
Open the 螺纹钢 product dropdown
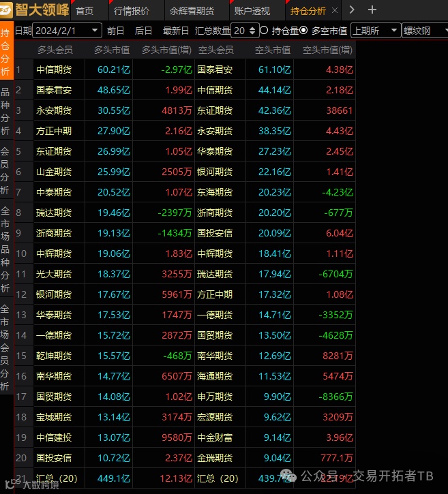click(425, 31)
